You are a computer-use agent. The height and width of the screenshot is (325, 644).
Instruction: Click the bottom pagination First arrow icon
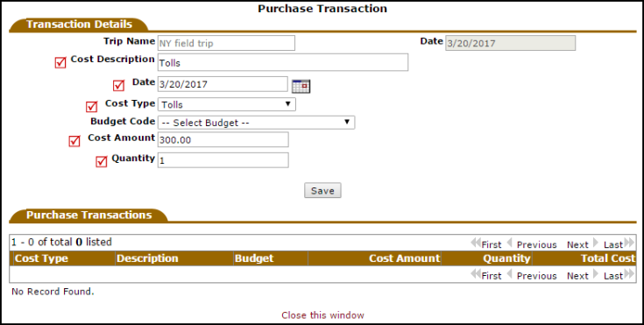(x=476, y=274)
